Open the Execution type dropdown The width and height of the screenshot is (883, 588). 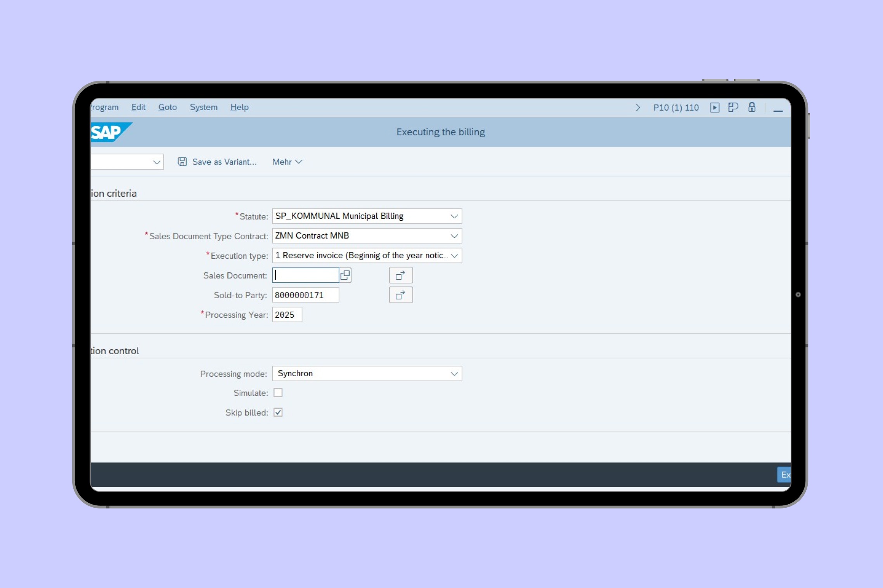point(454,256)
